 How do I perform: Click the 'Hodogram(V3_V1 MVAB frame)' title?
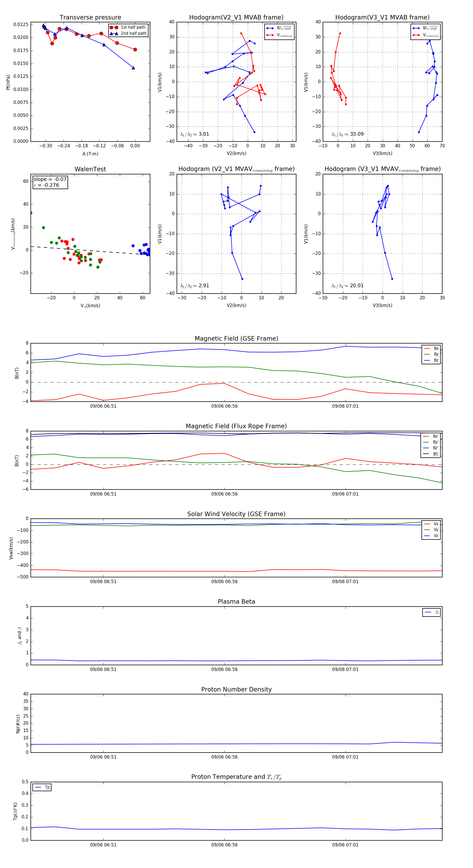point(382,18)
